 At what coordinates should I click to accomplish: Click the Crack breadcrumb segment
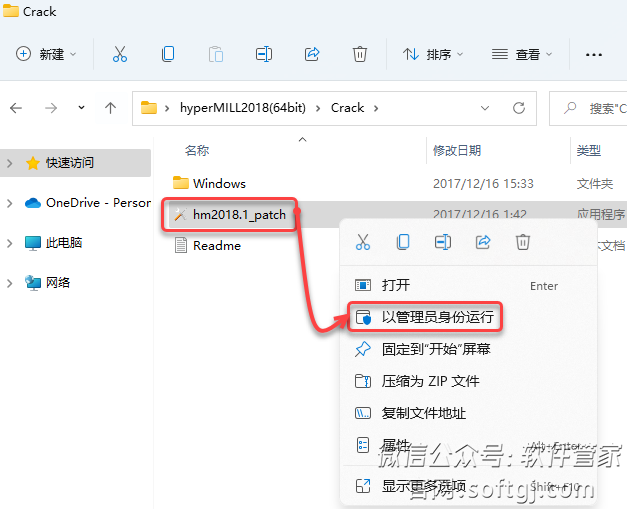[x=347, y=108]
